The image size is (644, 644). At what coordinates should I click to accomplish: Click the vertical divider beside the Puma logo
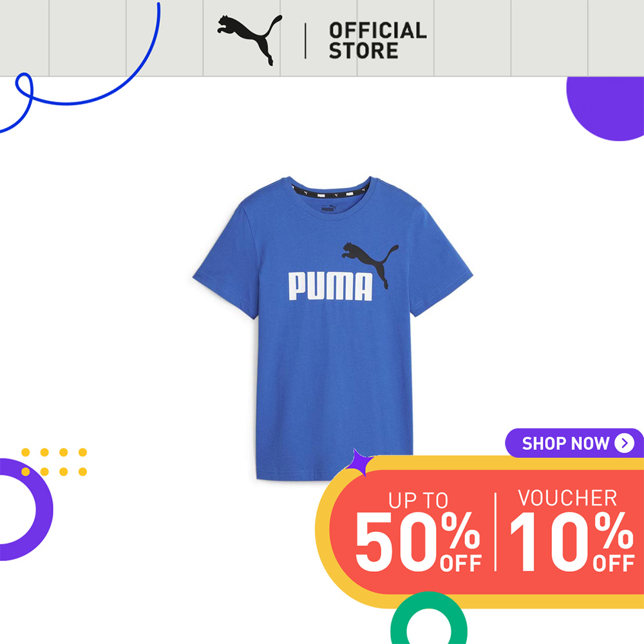tap(305, 41)
